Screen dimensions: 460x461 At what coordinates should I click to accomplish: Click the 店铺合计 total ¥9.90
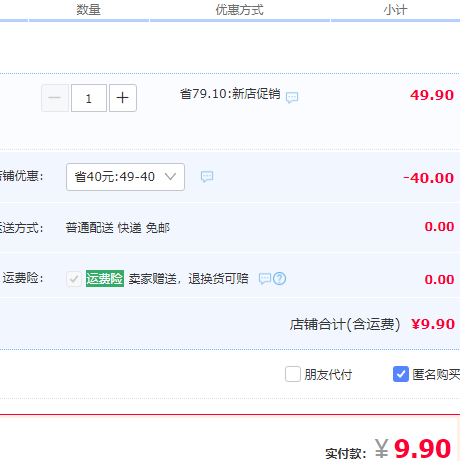click(433, 324)
